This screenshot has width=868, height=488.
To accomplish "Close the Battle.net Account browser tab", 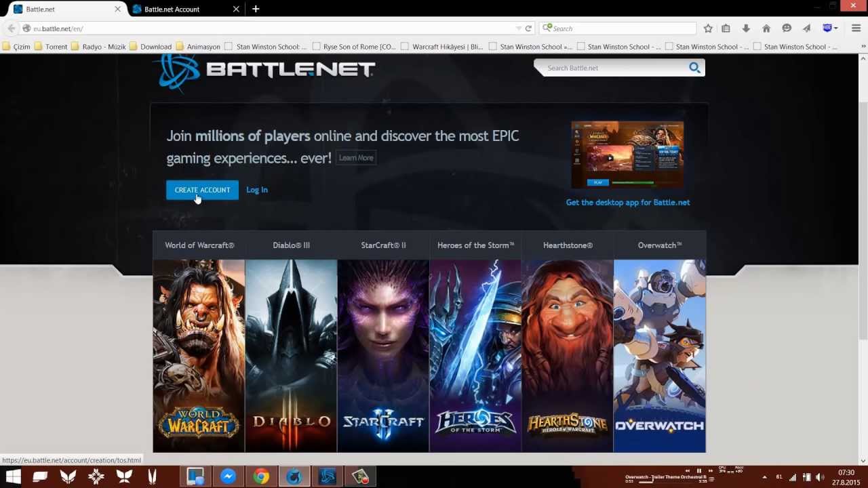I will (237, 9).
